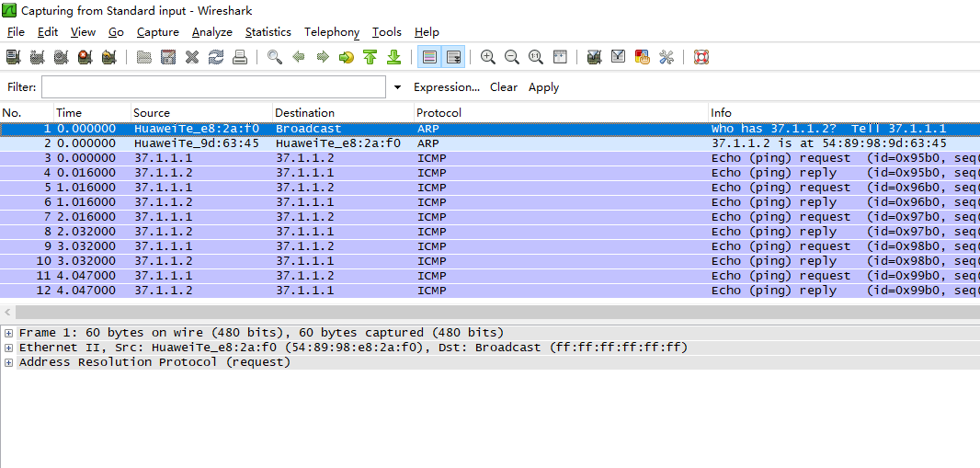Sort by Info column header
Image resolution: width=980 pixels, height=468 pixels.
[x=844, y=112]
